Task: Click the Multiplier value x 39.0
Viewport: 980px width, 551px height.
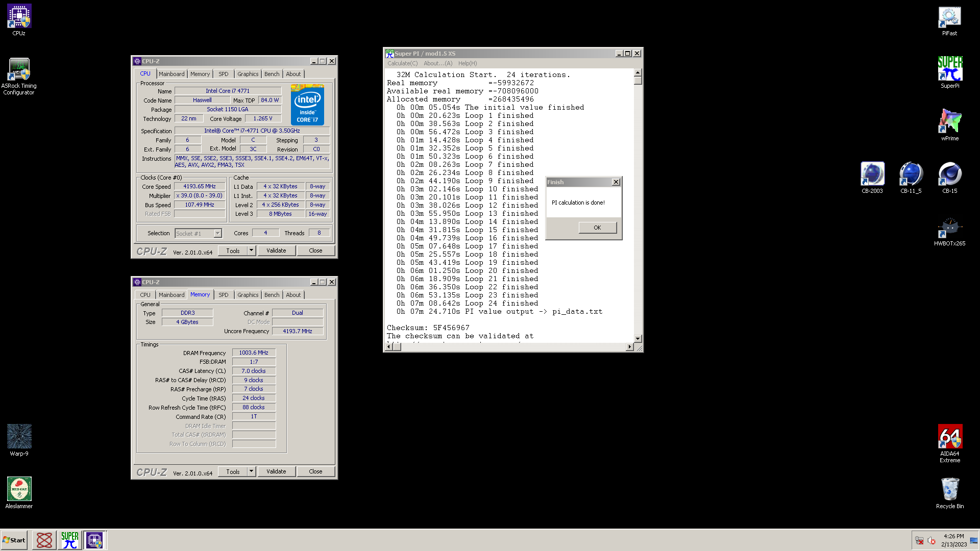Action: (200, 195)
